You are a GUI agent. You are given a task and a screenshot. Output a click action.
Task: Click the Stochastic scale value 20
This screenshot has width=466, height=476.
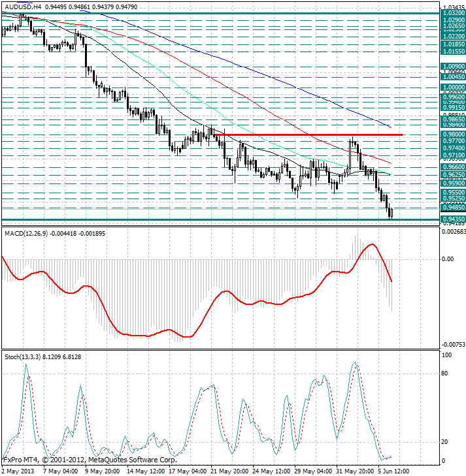coord(444,441)
